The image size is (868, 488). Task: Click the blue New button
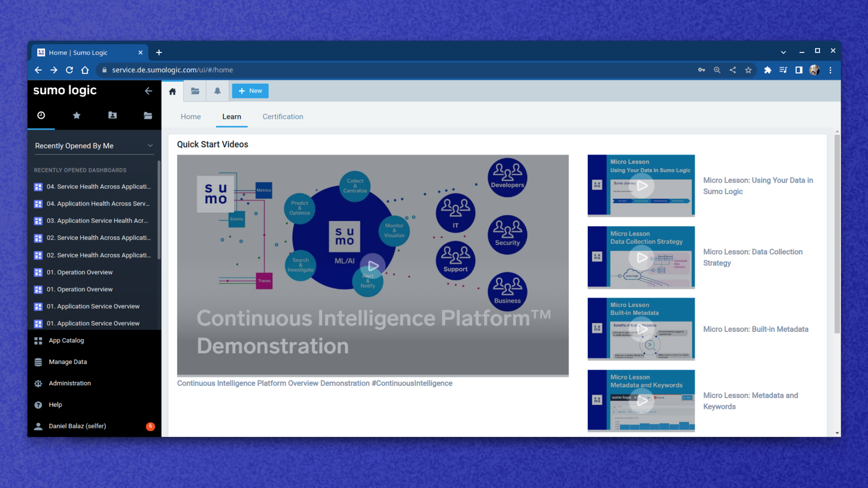[x=250, y=91]
